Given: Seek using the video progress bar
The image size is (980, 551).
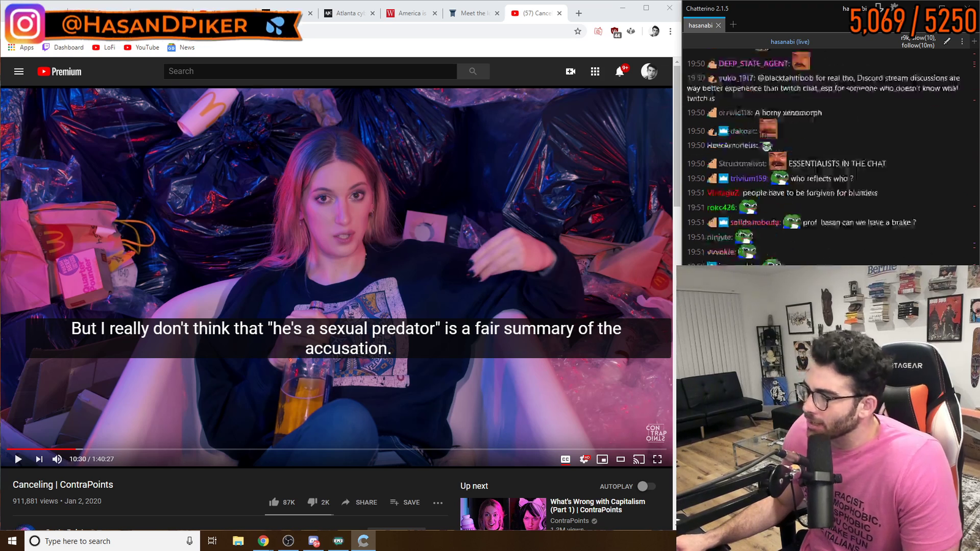Looking at the screenshot, I should (x=336, y=449).
